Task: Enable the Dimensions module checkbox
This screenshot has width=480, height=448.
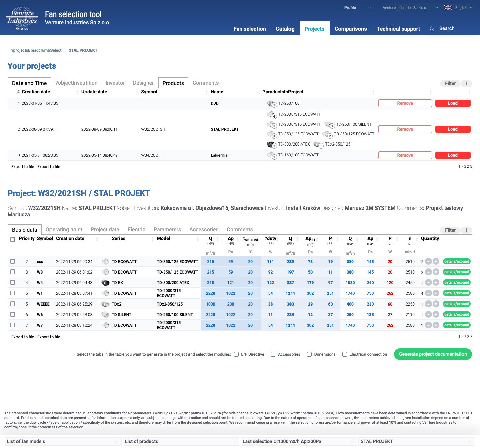Action: click(309, 354)
